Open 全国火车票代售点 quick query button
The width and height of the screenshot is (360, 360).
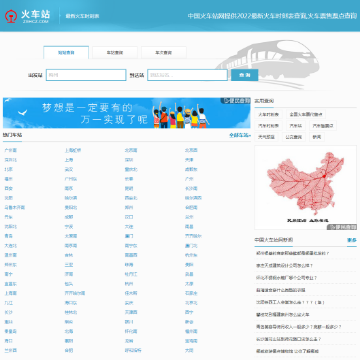(306, 115)
